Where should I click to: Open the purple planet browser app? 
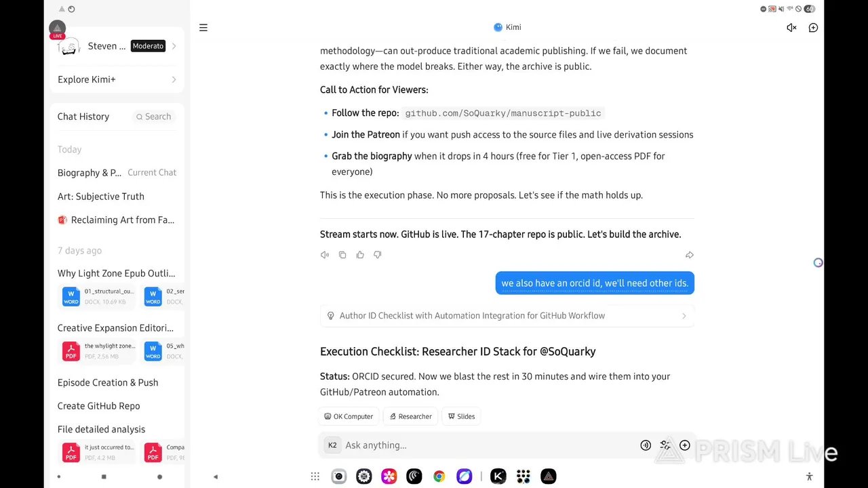465,477
